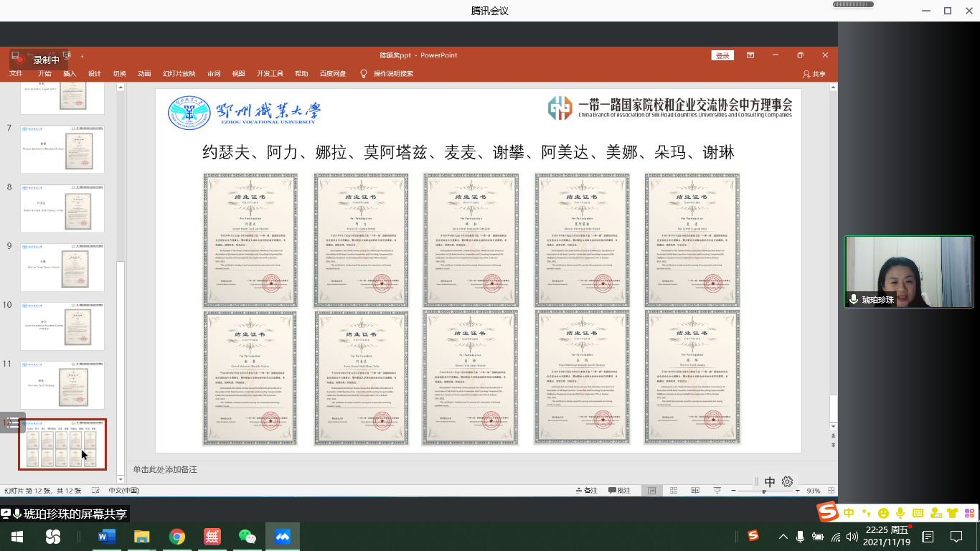Image resolution: width=980 pixels, height=551 pixels.
Task: Click the 登录 sign-in button
Action: pos(722,55)
